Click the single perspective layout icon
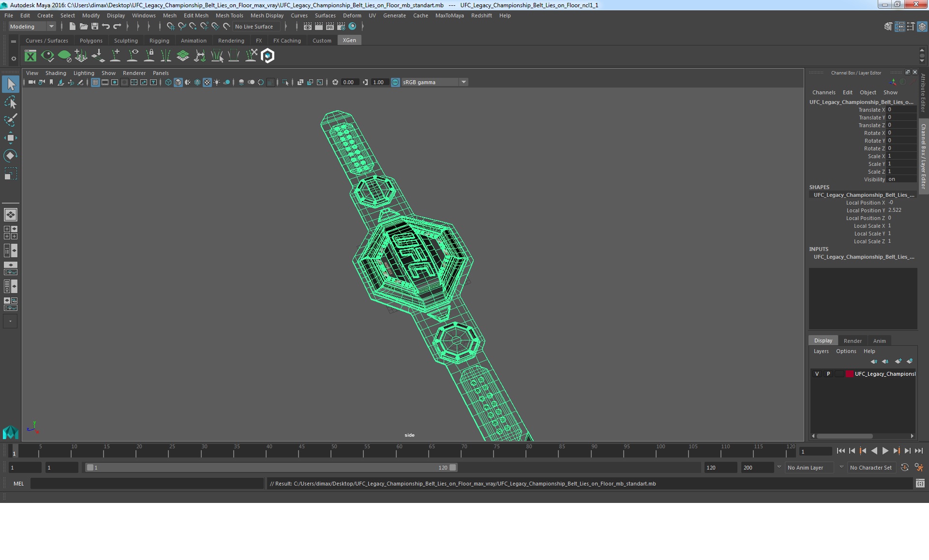The height and width of the screenshot is (560, 929). [x=10, y=214]
